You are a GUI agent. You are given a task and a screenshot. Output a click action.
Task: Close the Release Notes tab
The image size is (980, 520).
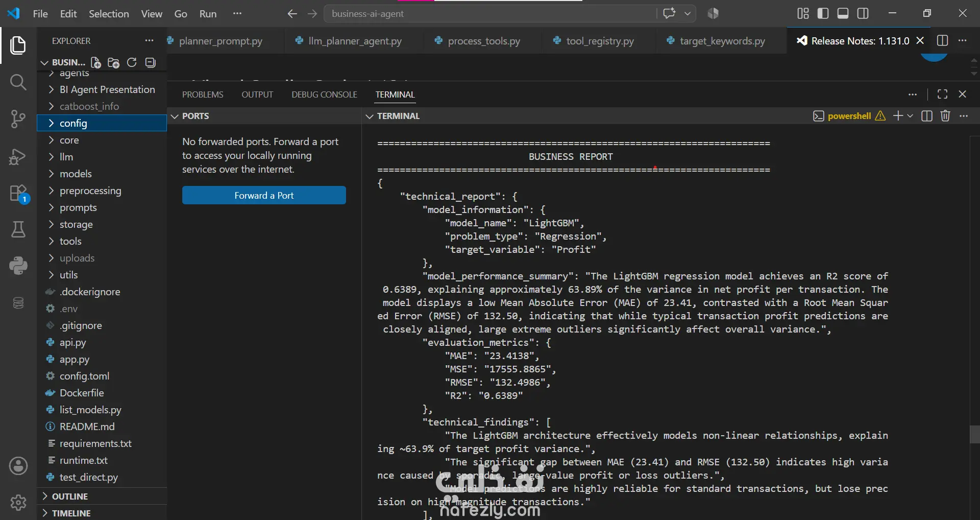[x=920, y=40]
